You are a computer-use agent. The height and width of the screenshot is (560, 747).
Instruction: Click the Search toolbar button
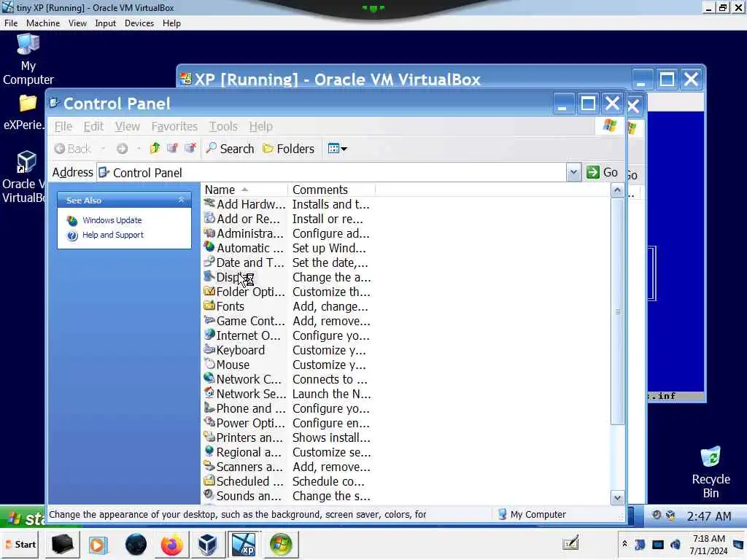pyautogui.click(x=230, y=149)
